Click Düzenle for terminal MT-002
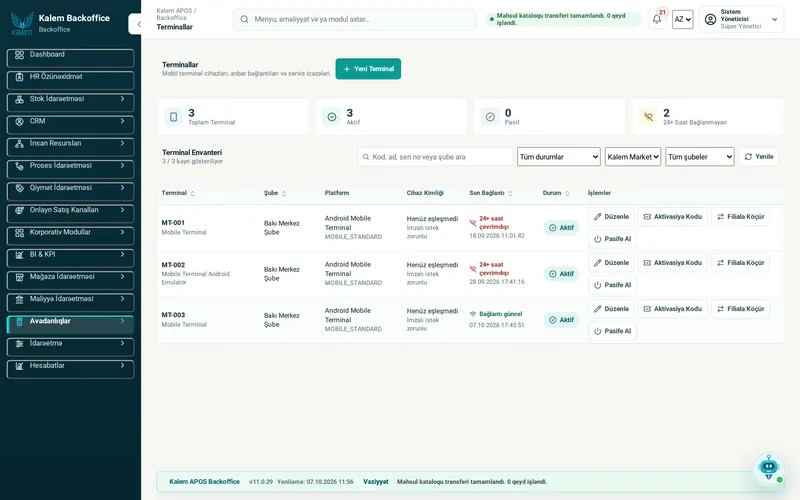The image size is (800, 500). click(611, 263)
